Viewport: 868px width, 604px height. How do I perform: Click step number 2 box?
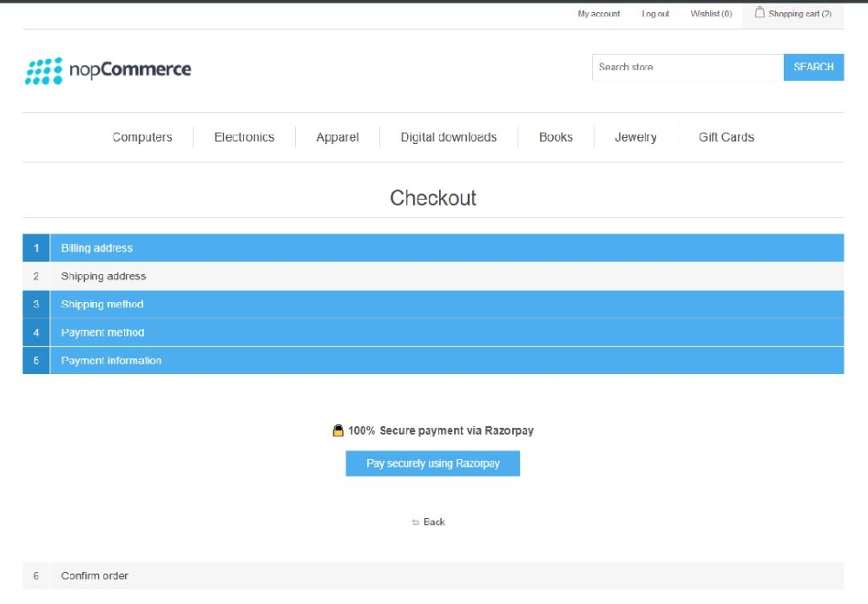(36, 276)
